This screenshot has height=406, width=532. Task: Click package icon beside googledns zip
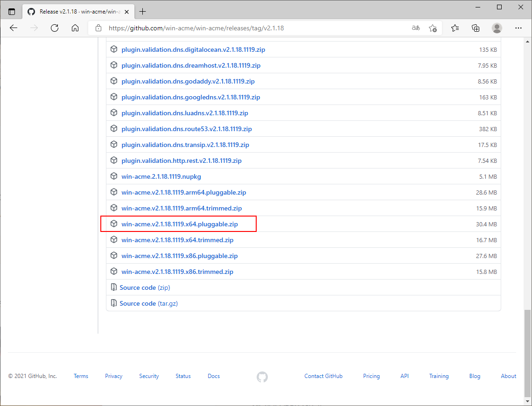pos(114,97)
